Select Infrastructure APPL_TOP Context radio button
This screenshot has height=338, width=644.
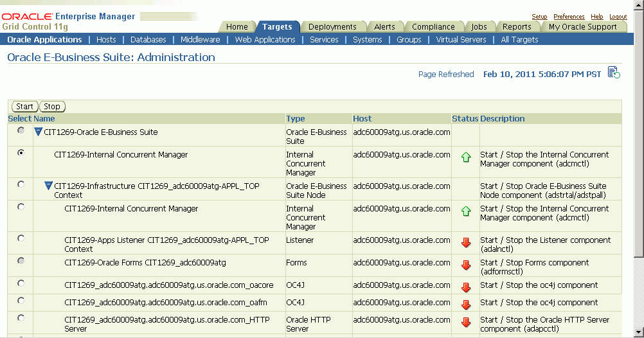coord(21,184)
